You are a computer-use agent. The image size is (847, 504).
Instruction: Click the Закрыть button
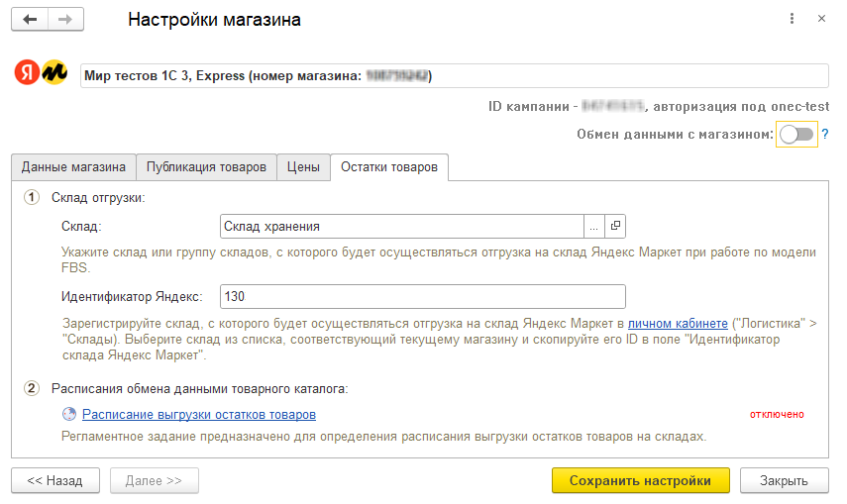coord(784,480)
